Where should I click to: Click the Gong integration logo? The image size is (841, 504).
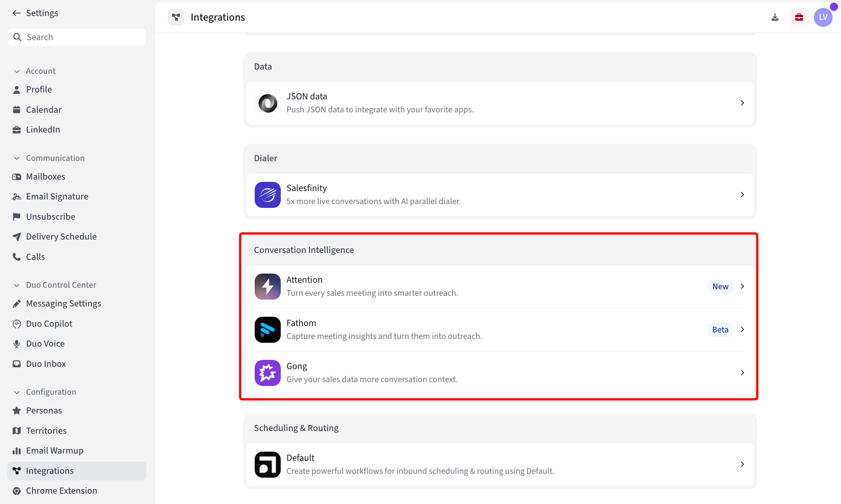tap(268, 373)
